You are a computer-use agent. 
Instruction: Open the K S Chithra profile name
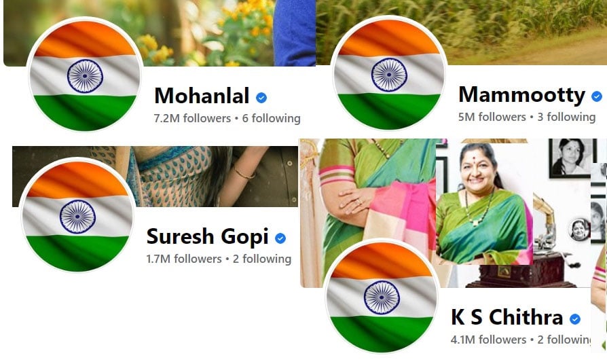(507, 317)
